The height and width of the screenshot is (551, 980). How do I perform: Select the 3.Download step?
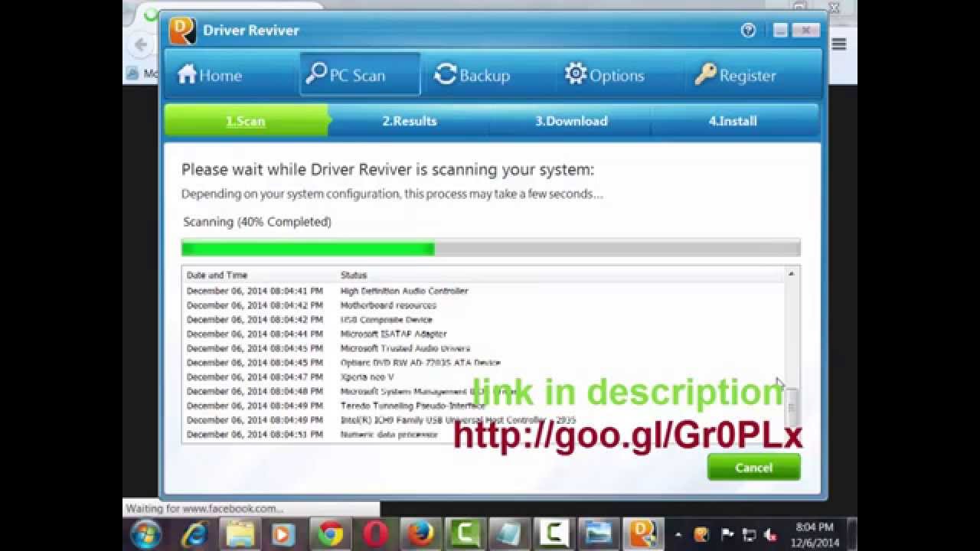(571, 121)
